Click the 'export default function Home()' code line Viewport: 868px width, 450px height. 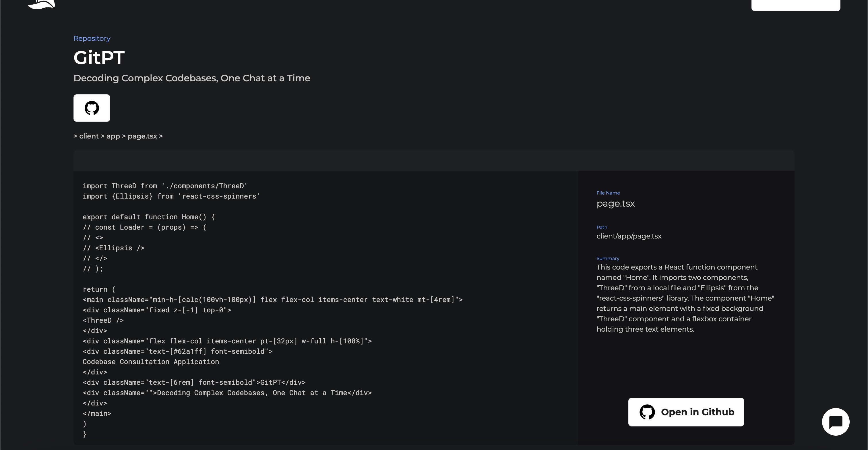coord(149,217)
